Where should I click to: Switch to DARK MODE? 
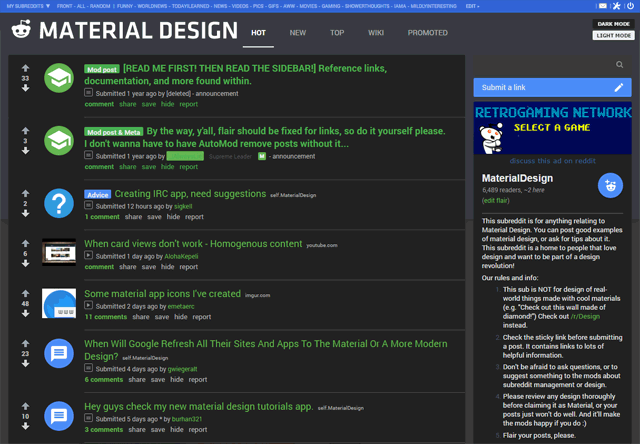point(613,24)
